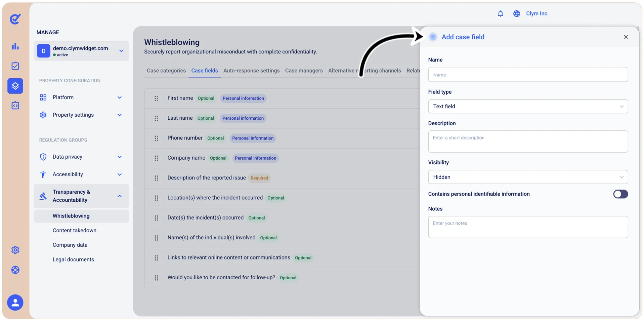The width and height of the screenshot is (644, 321).
Task: Expand the demo.clymwidget.com property selector
Action: (81, 51)
